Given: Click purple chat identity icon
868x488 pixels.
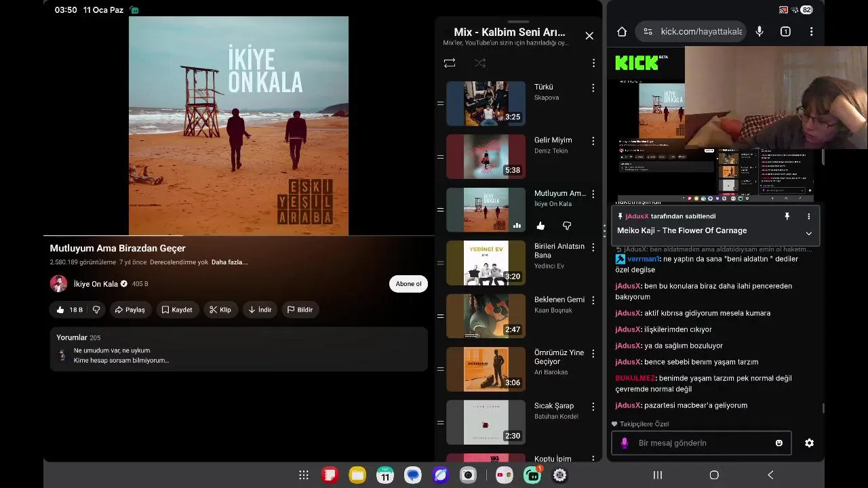Looking at the screenshot, I should (x=625, y=443).
